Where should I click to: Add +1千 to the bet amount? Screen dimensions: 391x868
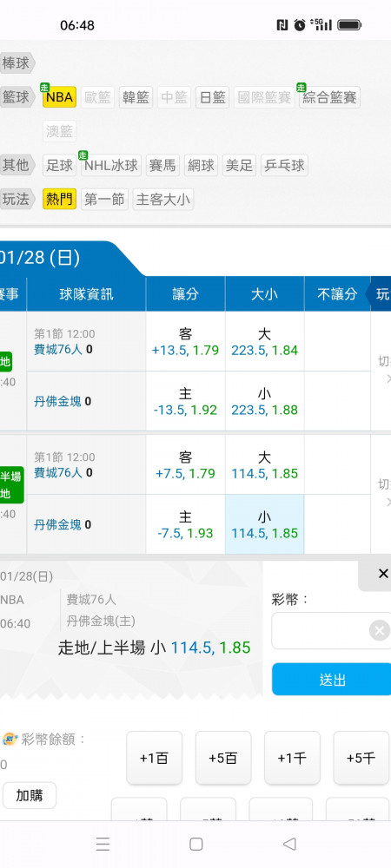pos(292,758)
